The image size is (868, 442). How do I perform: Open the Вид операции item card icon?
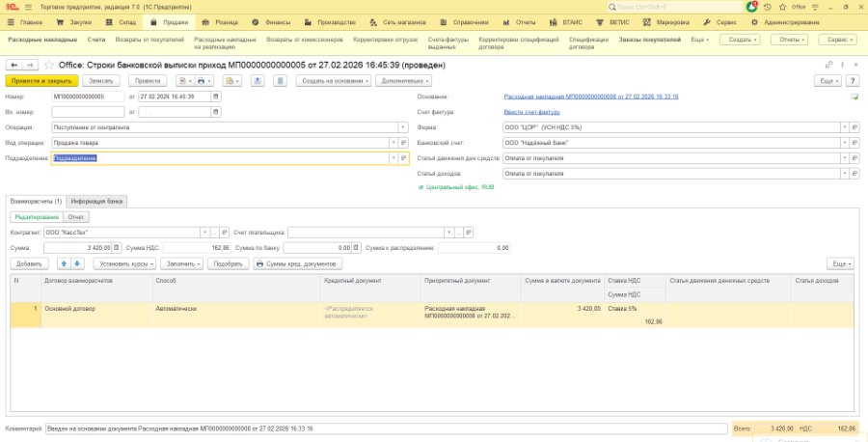click(404, 143)
